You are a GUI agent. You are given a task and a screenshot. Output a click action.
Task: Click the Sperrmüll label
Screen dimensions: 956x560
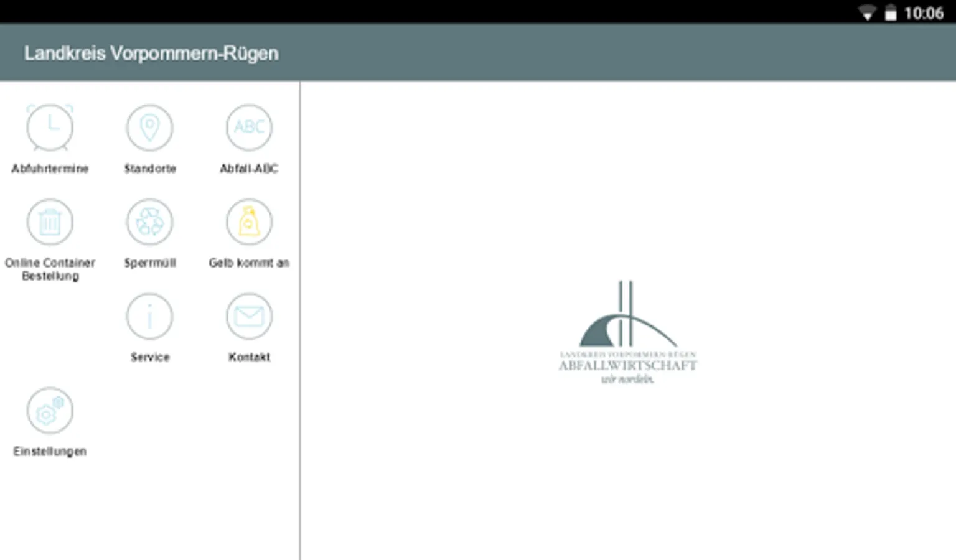tap(150, 263)
